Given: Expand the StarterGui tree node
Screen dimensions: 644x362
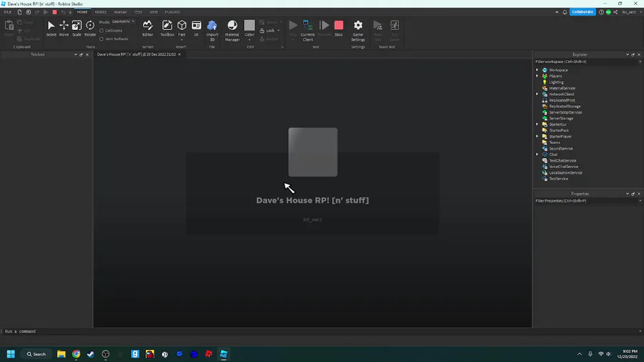Looking at the screenshot, I should [x=537, y=124].
